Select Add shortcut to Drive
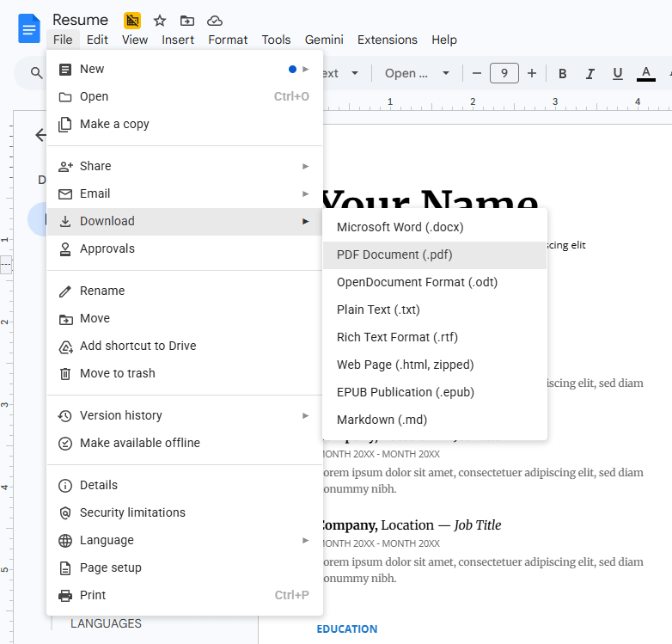 point(185,346)
